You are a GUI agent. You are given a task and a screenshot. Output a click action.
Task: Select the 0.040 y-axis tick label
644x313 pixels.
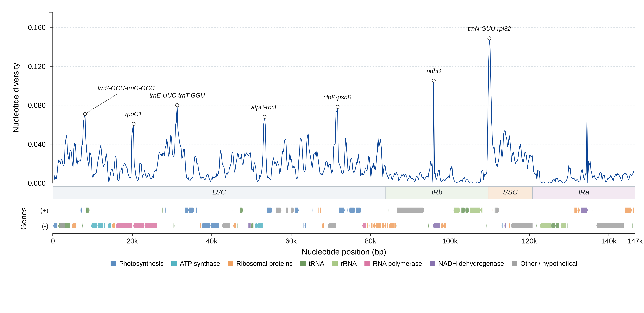pos(37,144)
